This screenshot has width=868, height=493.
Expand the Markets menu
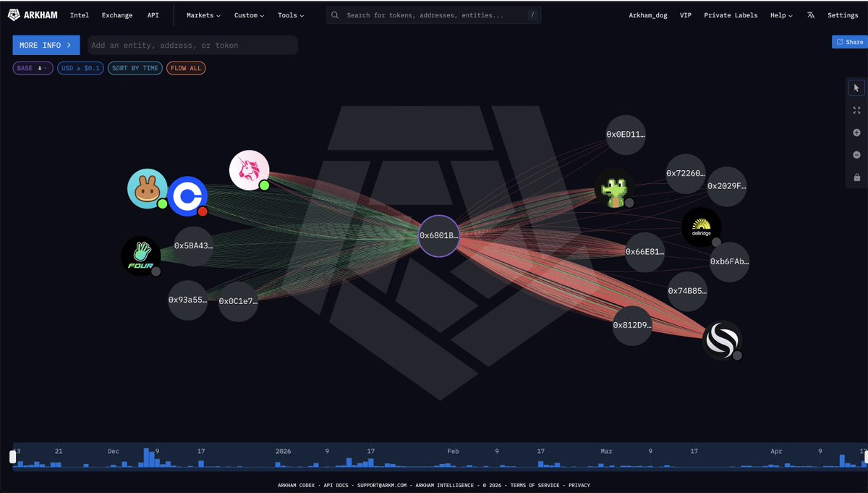(203, 15)
